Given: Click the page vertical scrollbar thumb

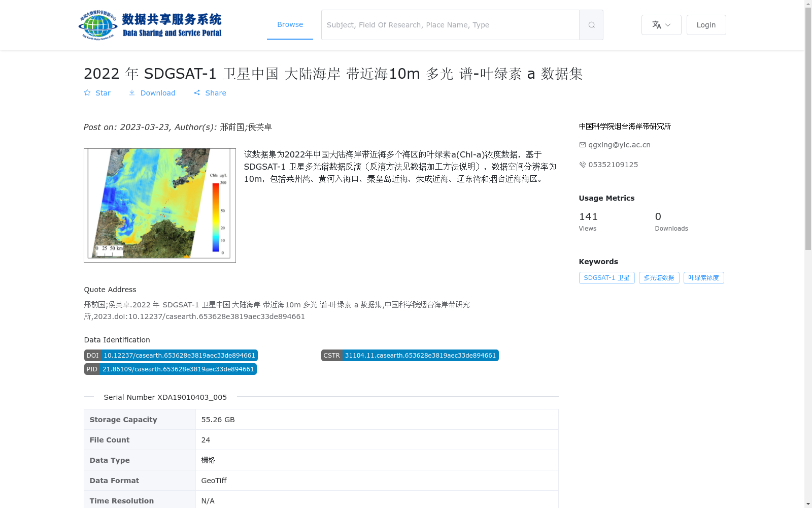Looking at the screenshot, I should 808,129.
